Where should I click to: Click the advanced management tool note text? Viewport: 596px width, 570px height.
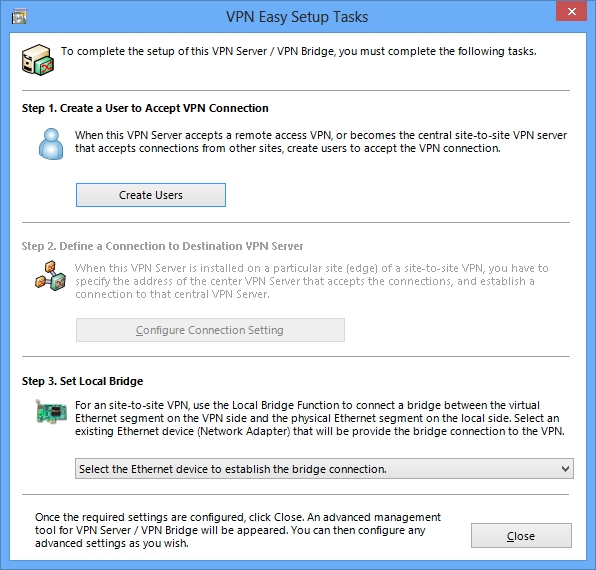point(238,530)
